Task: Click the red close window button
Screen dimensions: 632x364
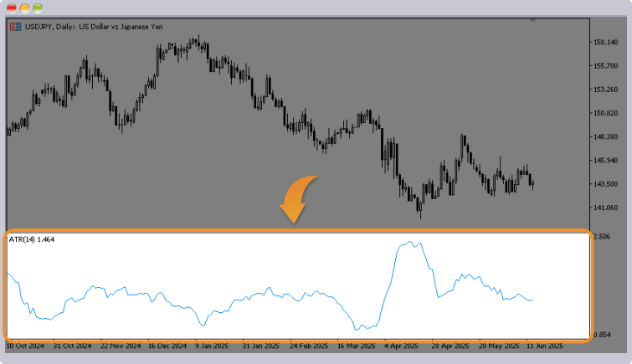Action: pyautogui.click(x=12, y=8)
